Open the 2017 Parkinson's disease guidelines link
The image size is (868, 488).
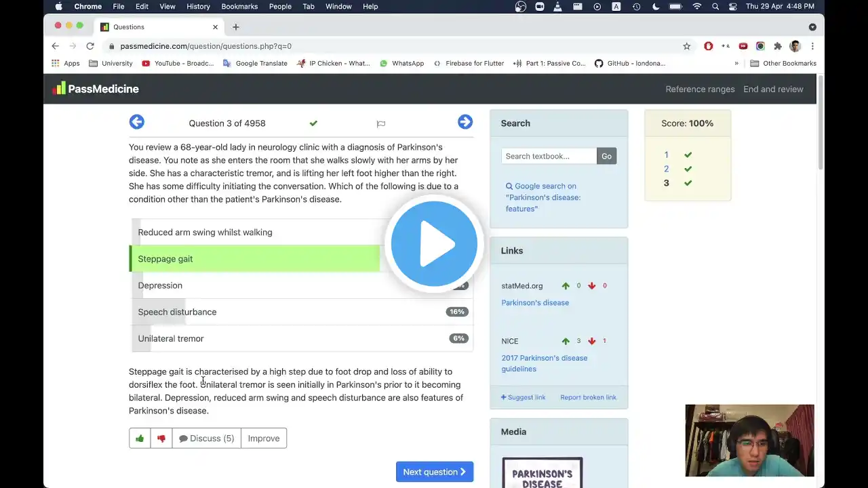[545, 363]
